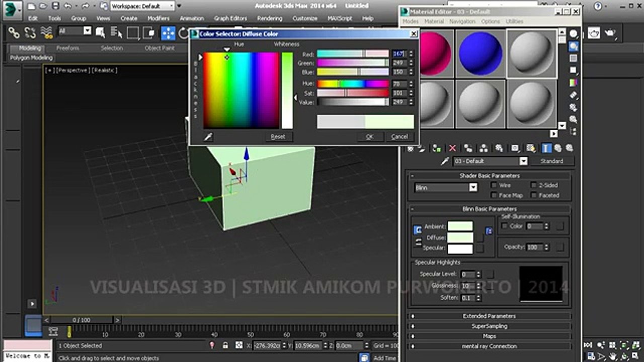Switch to the Freeform ribbon tab
The height and width of the screenshot is (362, 644).
[67, 48]
